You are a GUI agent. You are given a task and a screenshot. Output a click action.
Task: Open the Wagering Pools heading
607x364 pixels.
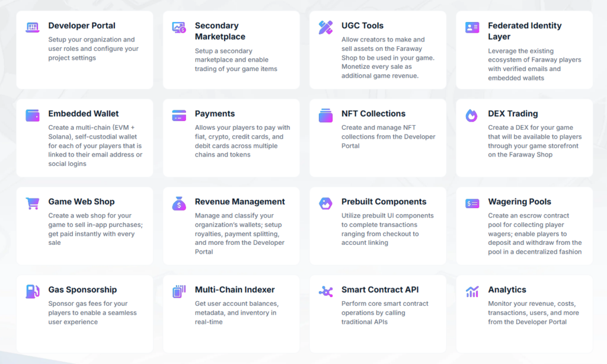tap(519, 202)
